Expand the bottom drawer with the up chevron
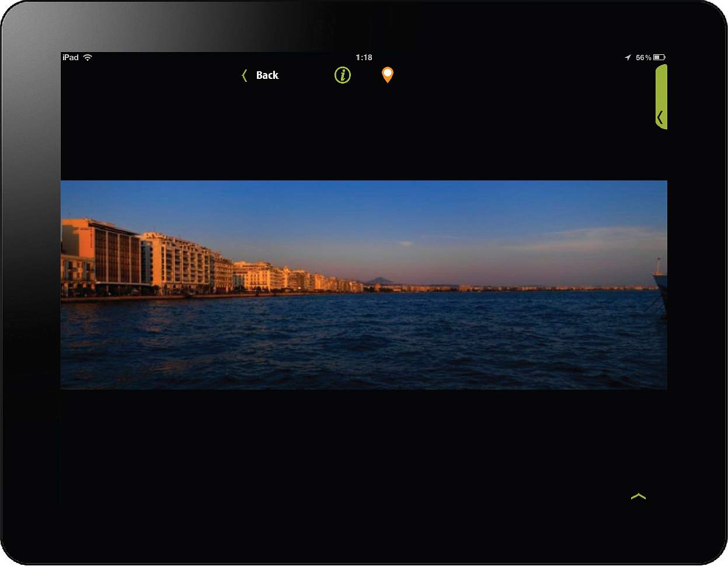Image resolution: width=728 pixels, height=566 pixels. [638, 496]
